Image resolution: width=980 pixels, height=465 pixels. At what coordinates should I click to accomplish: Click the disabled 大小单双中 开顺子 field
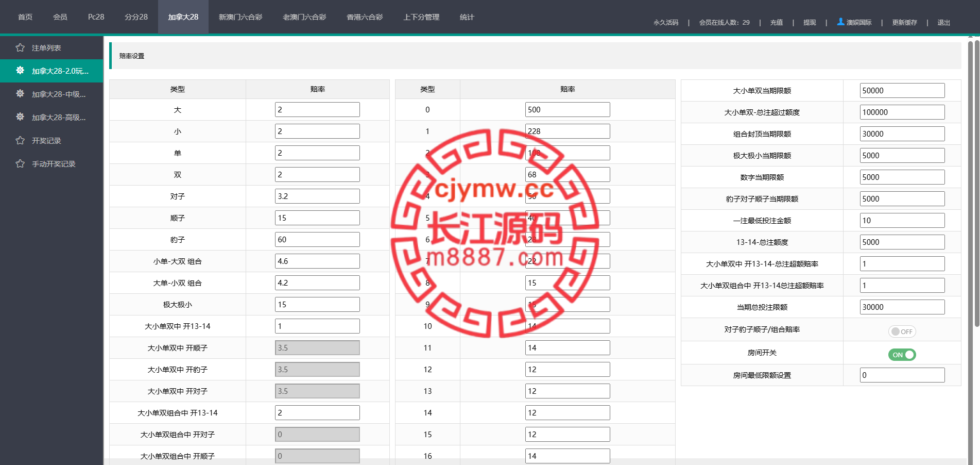click(317, 347)
